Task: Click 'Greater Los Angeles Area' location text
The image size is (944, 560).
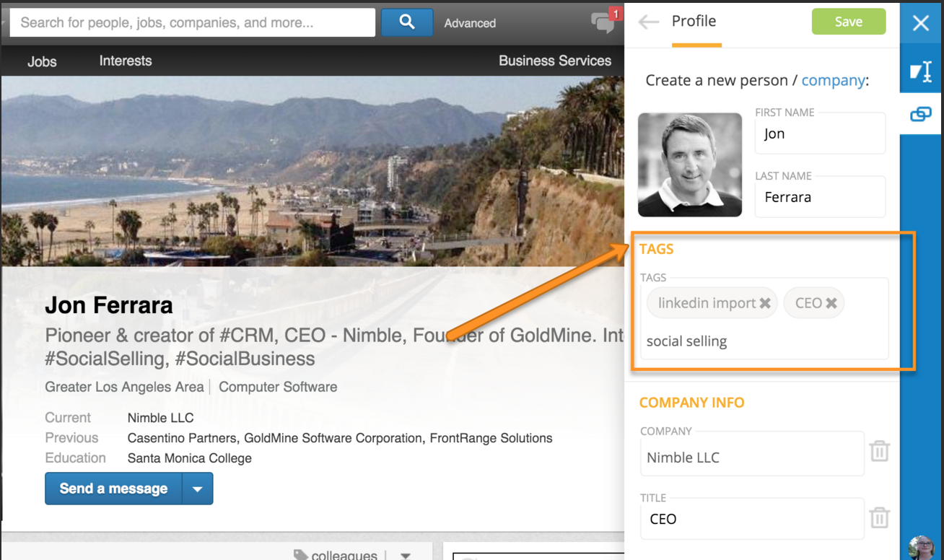Action: click(x=124, y=387)
